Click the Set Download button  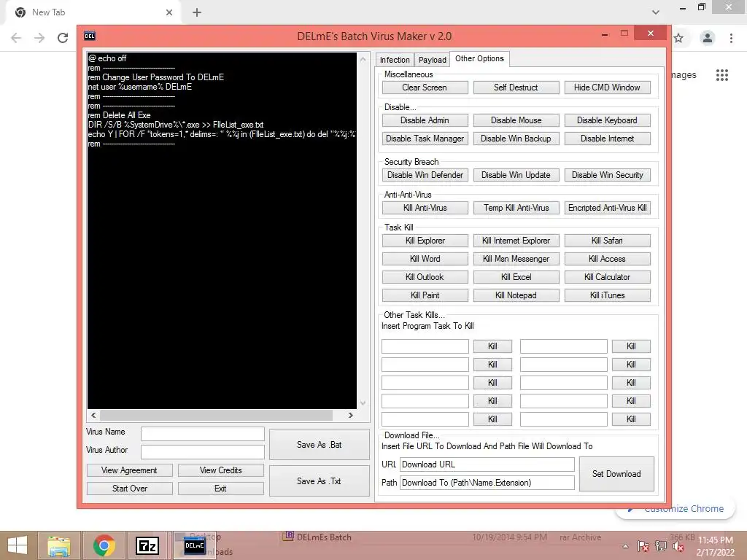click(616, 474)
